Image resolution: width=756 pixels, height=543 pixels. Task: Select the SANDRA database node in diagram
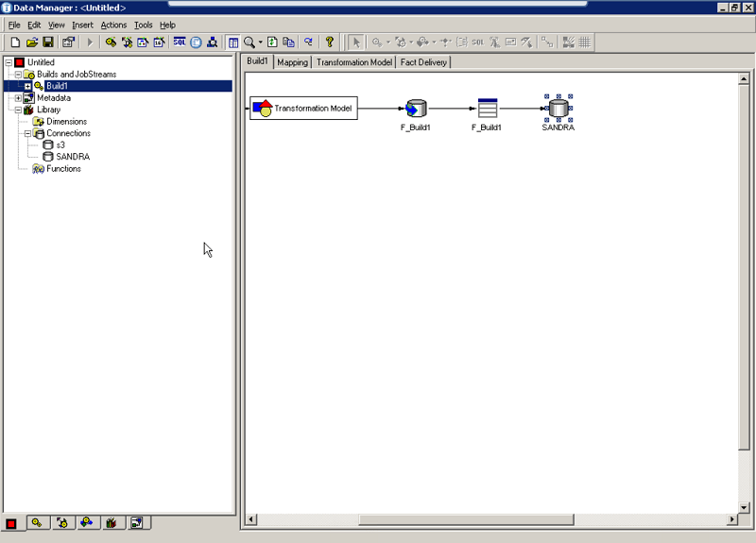click(558, 109)
